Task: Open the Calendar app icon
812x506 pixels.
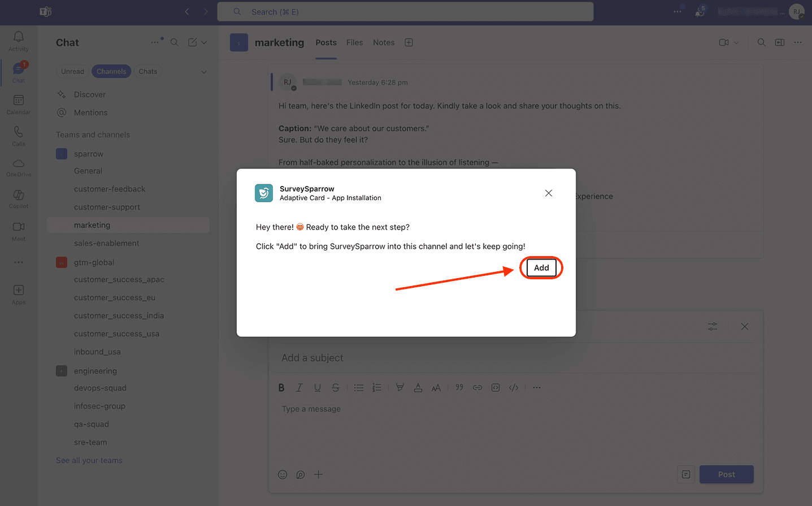Action: click(19, 104)
